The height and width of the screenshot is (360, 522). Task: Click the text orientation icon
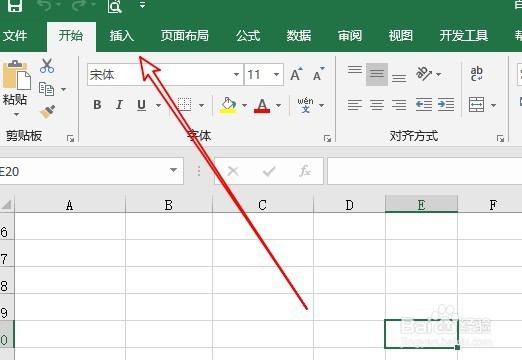click(x=424, y=74)
